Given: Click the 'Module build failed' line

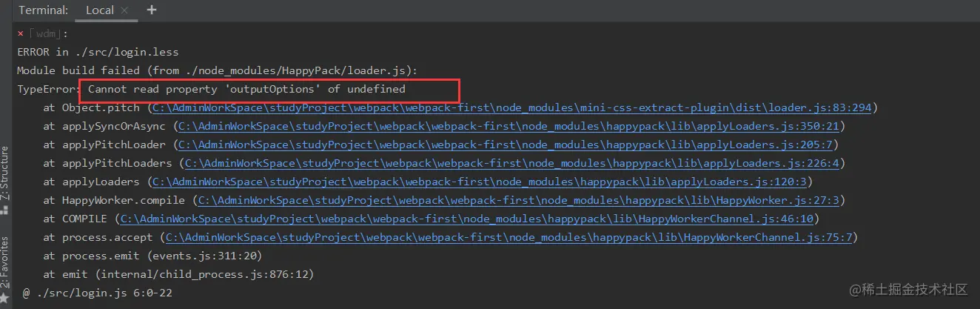Looking at the screenshot, I should 218,71.
